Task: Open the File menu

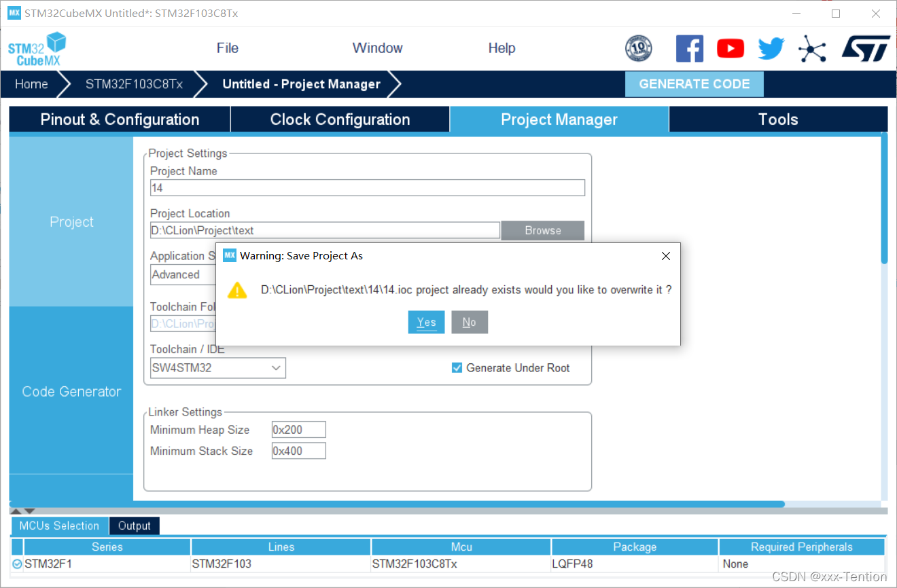Action: (227, 48)
